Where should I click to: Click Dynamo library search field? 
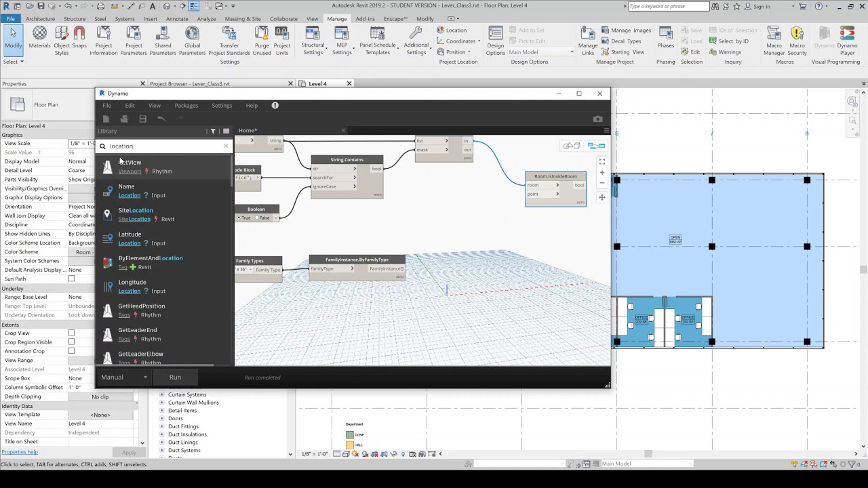pos(165,146)
